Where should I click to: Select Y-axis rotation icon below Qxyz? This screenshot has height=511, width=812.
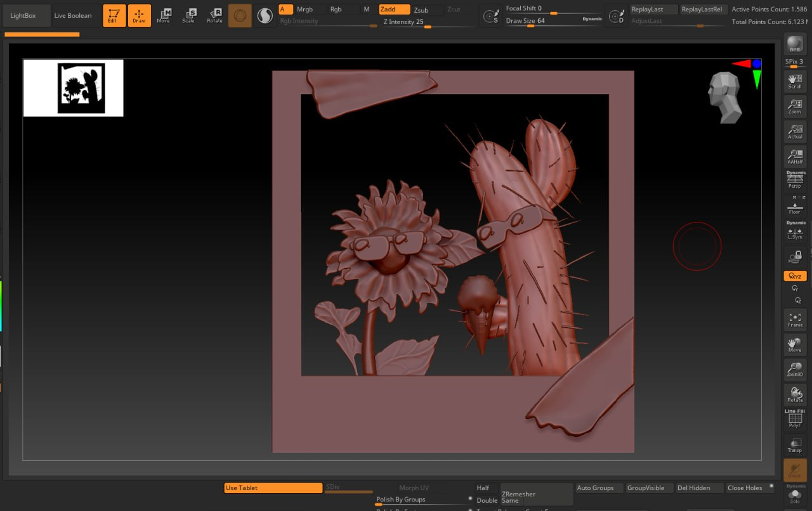pyautogui.click(x=795, y=288)
